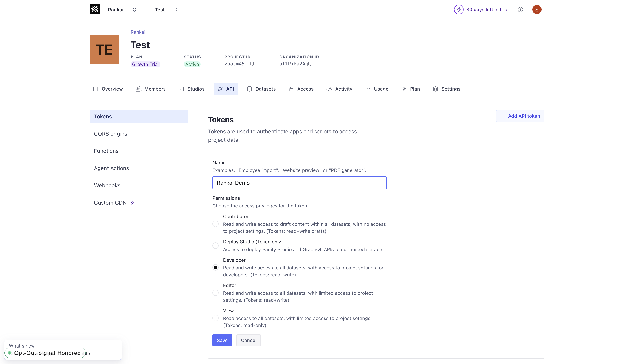Click the 30 days left in trial indicator
Viewport: 634px width, 364px height.
(487, 9)
